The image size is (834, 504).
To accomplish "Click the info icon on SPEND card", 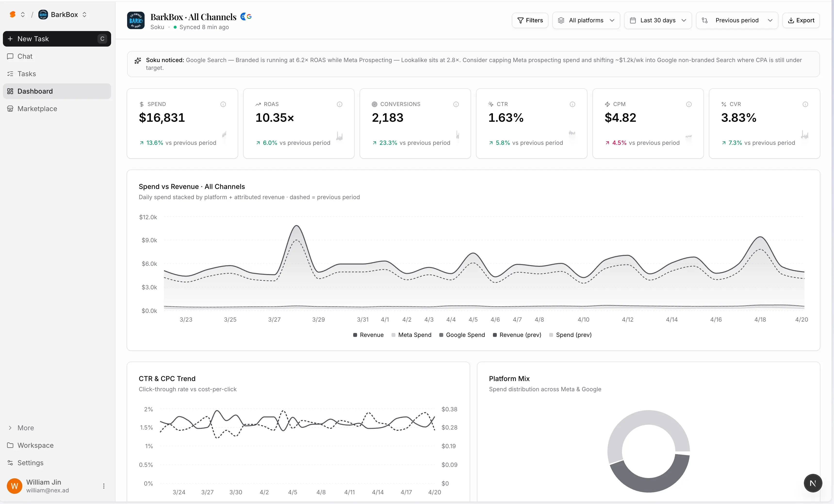I will click(x=223, y=104).
